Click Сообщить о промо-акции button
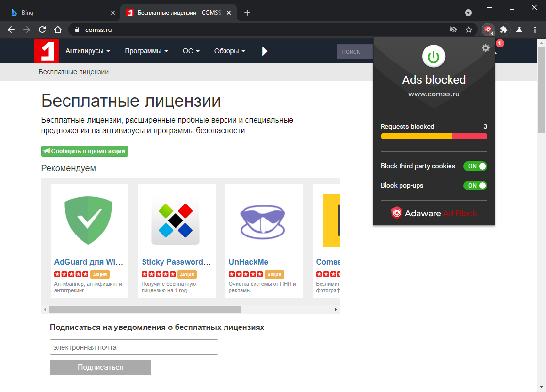 pyautogui.click(x=85, y=151)
